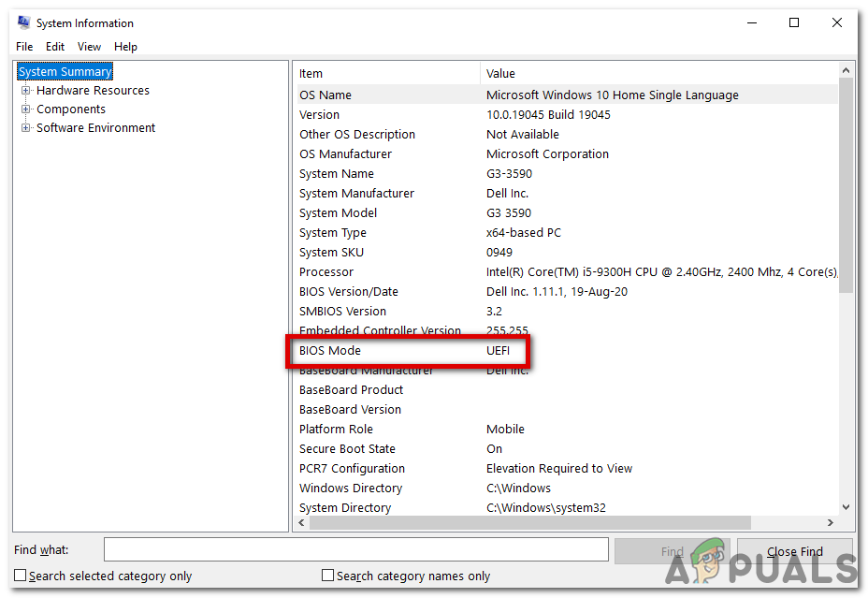Select the Other OS Description row
The height and width of the screenshot is (598, 868).
click(568, 135)
